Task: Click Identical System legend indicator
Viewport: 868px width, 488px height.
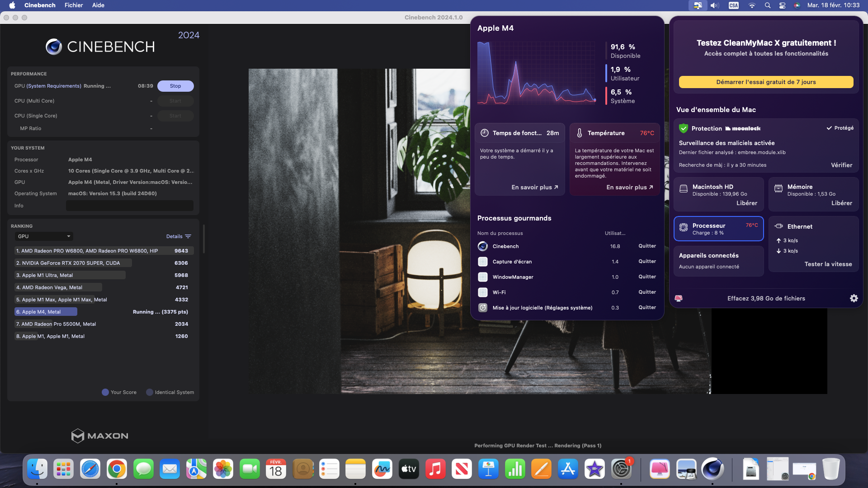Action: pos(150,392)
